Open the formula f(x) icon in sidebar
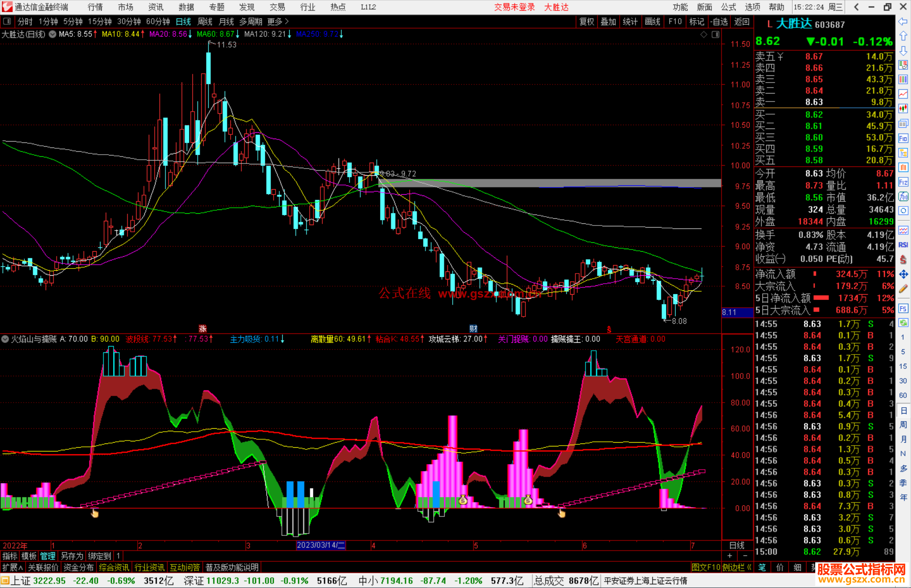Viewport: 911px width, 588px height. point(903,196)
